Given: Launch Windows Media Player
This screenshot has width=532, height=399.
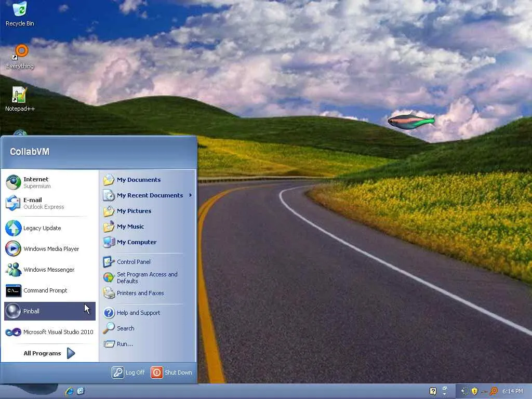Looking at the screenshot, I should click(x=50, y=249).
